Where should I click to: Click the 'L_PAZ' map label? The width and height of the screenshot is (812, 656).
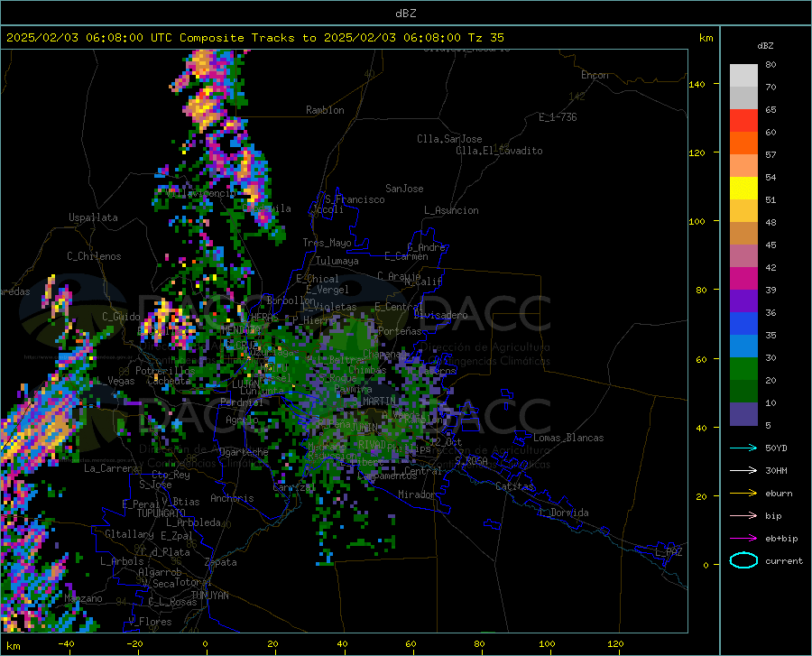pos(669,552)
